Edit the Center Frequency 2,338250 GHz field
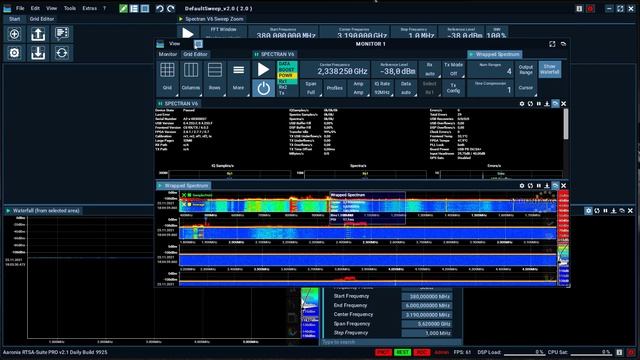640x360 pixels. 335,69
